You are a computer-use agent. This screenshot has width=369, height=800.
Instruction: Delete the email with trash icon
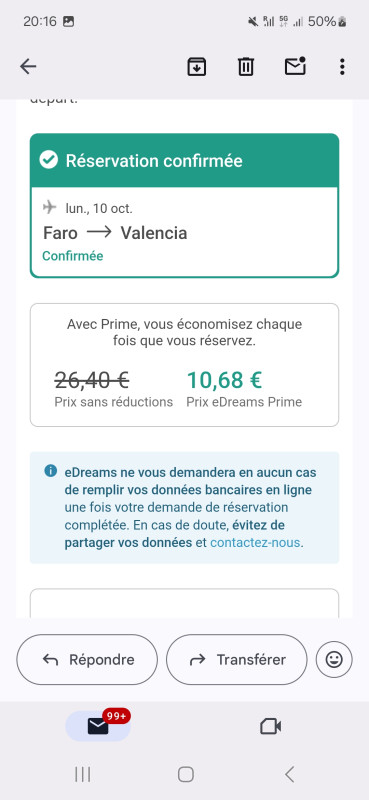coord(245,67)
